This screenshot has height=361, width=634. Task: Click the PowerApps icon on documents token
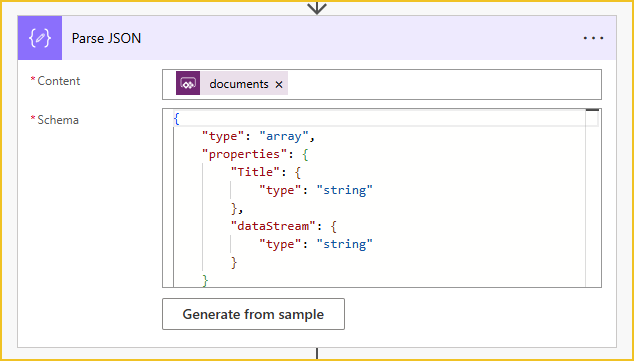(x=188, y=83)
